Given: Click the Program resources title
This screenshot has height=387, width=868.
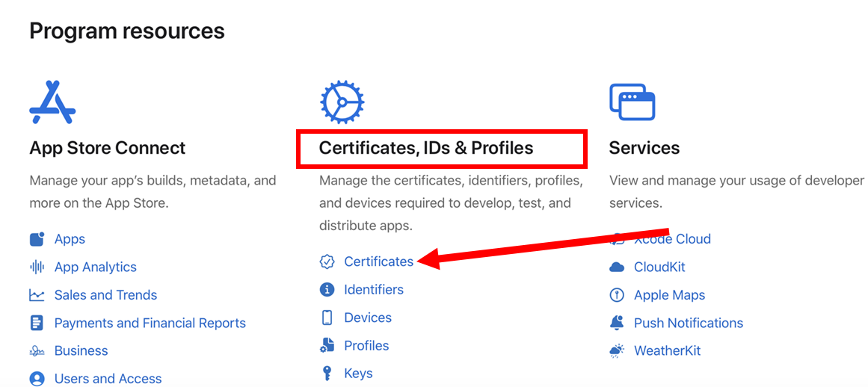Looking at the screenshot, I should [x=127, y=31].
